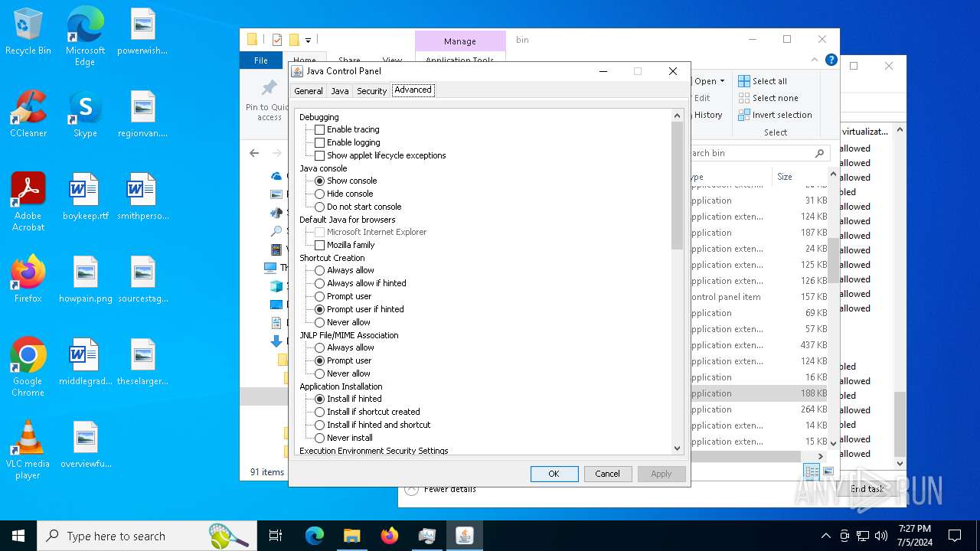Enable tracing checkbox
The image size is (980, 551).
point(320,129)
